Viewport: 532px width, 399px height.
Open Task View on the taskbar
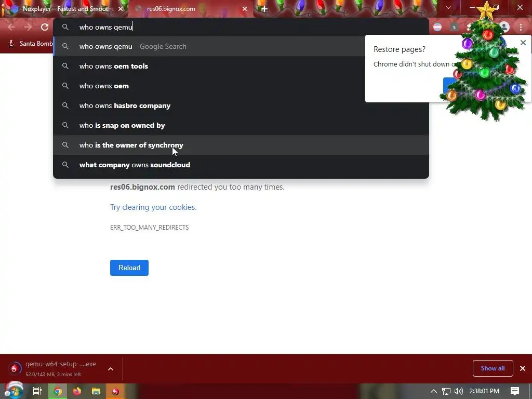pos(37,391)
